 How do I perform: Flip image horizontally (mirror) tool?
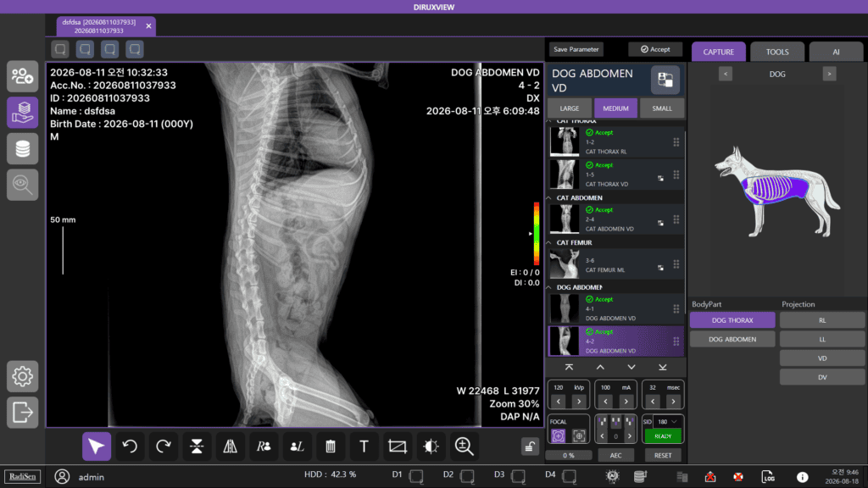pos(231,446)
